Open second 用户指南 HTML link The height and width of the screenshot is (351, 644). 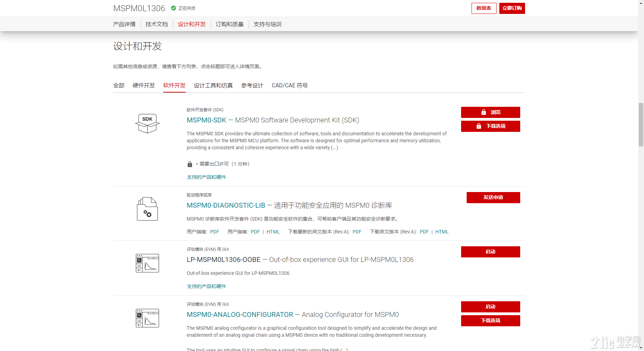273,232
